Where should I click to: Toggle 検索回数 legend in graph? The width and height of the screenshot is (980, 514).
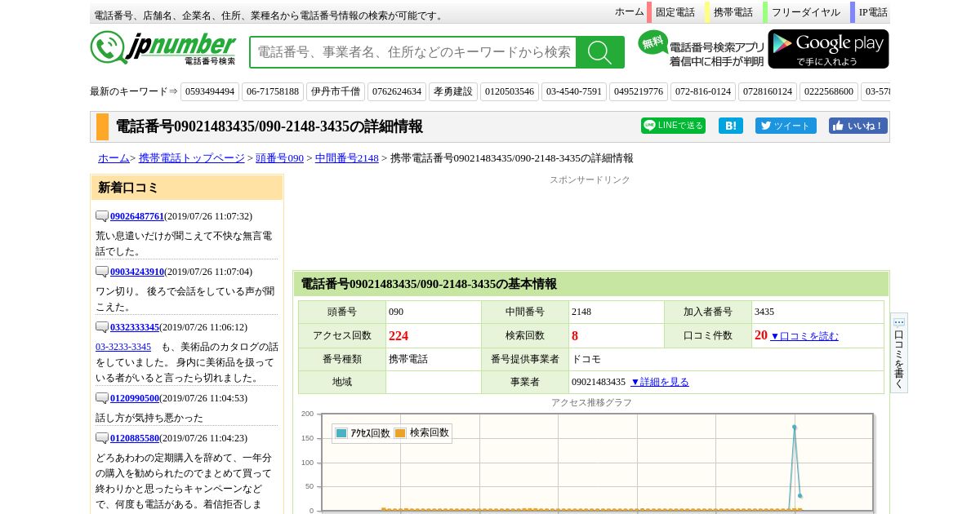pyautogui.click(x=422, y=433)
